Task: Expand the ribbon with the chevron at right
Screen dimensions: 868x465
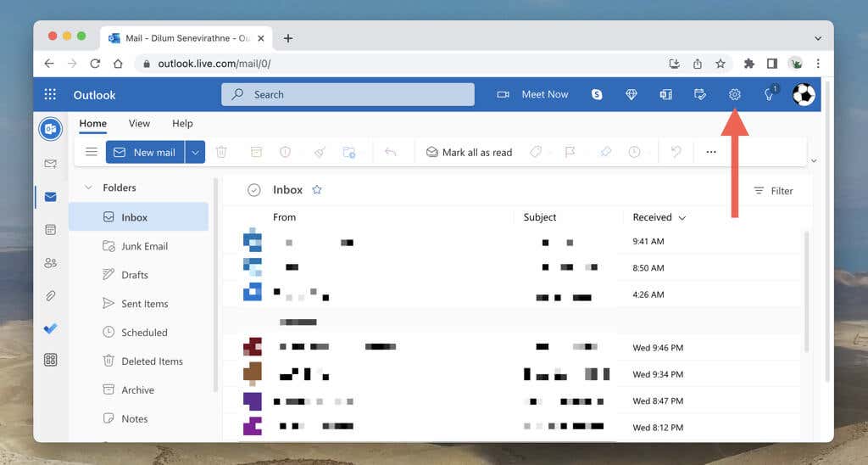Action: coord(814,160)
